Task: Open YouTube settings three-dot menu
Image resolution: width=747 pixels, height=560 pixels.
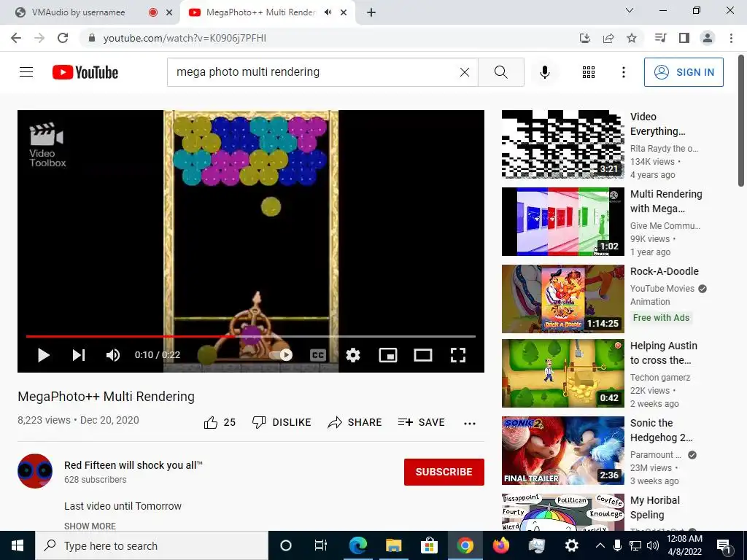Action: pyautogui.click(x=624, y=72)
